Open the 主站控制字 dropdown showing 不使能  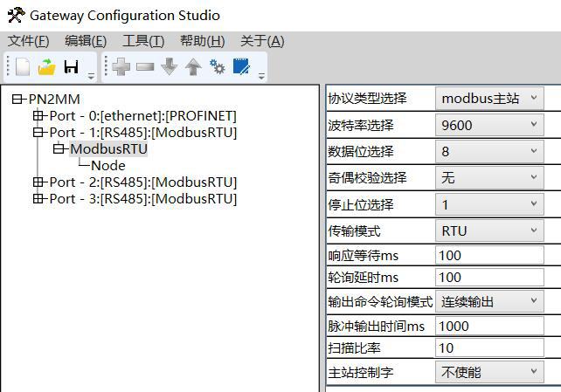tap(489, 372)
